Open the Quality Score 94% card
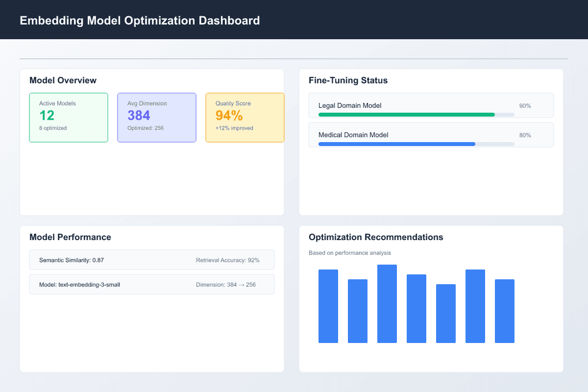The width and height of the screenshot is (588, 392). [244, 117]
